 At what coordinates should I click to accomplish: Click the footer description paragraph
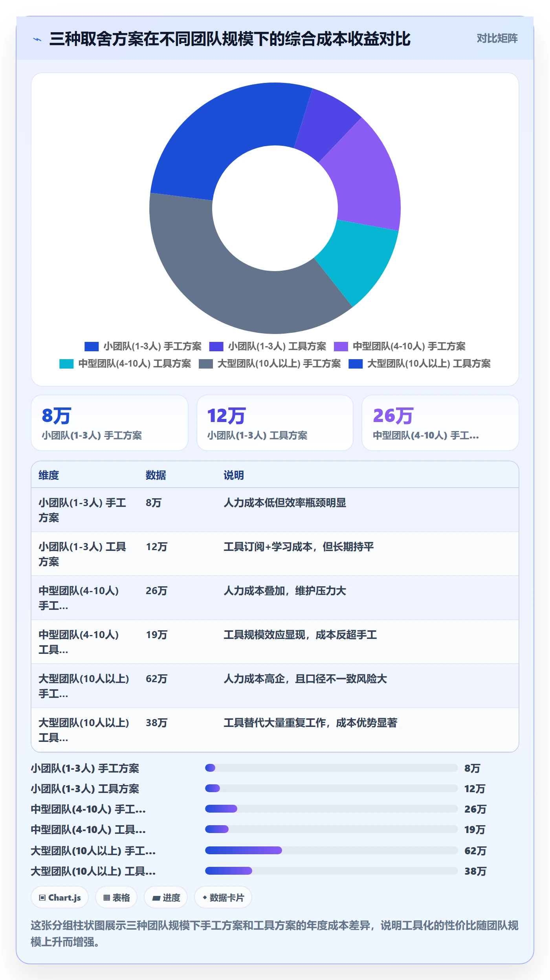(275, 934)
